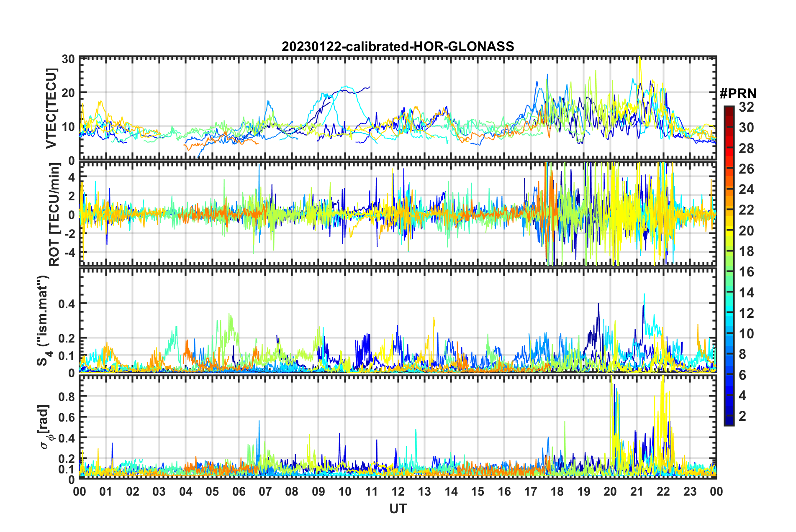Select σφ axis tick label 0.6
Viewport: 796px width, 532px height.
(x=67, y=417)
